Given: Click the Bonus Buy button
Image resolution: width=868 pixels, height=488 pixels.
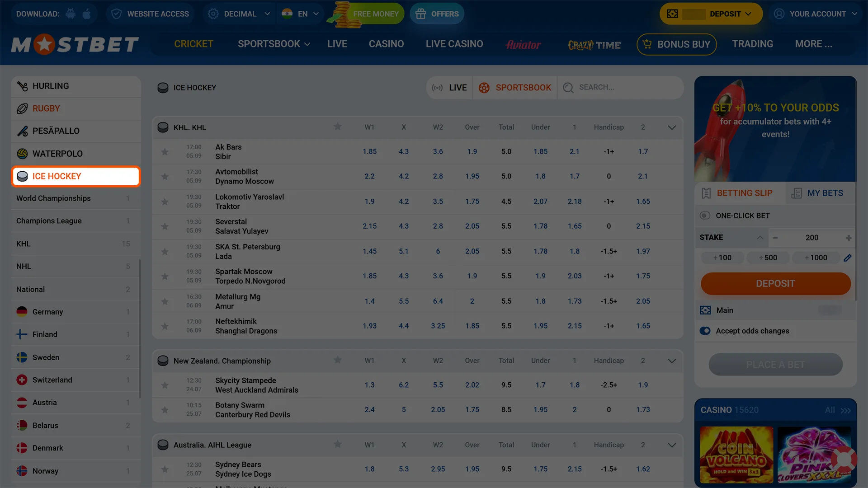Looking at the screenshot, I should coord(677,44).
